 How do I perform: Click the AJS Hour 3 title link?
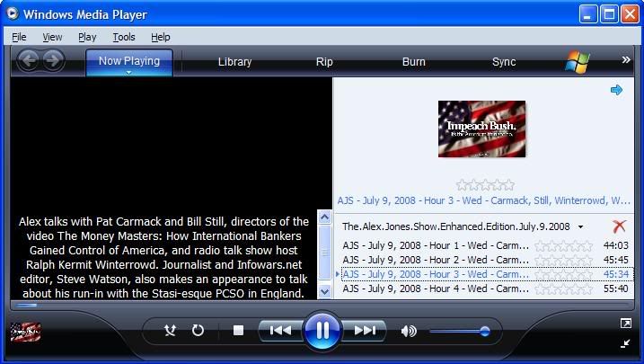[x=483, y=200]
